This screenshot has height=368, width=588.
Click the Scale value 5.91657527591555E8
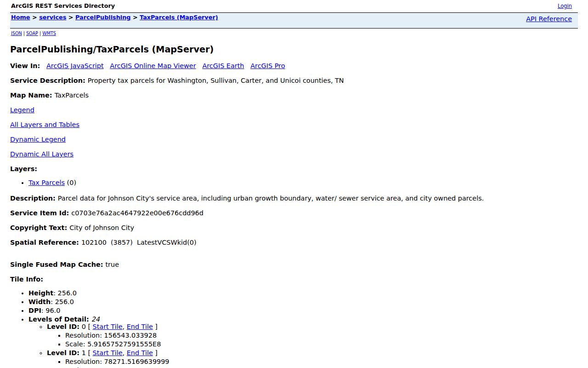pyautogui.click(x=124, y=344)
